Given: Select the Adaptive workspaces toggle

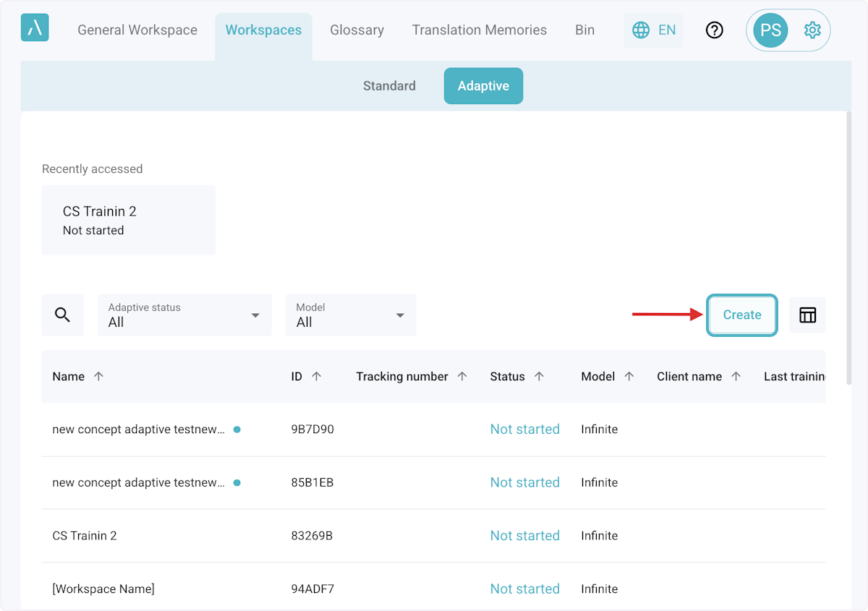Looking at the screenshot, I should click(483, 86).
